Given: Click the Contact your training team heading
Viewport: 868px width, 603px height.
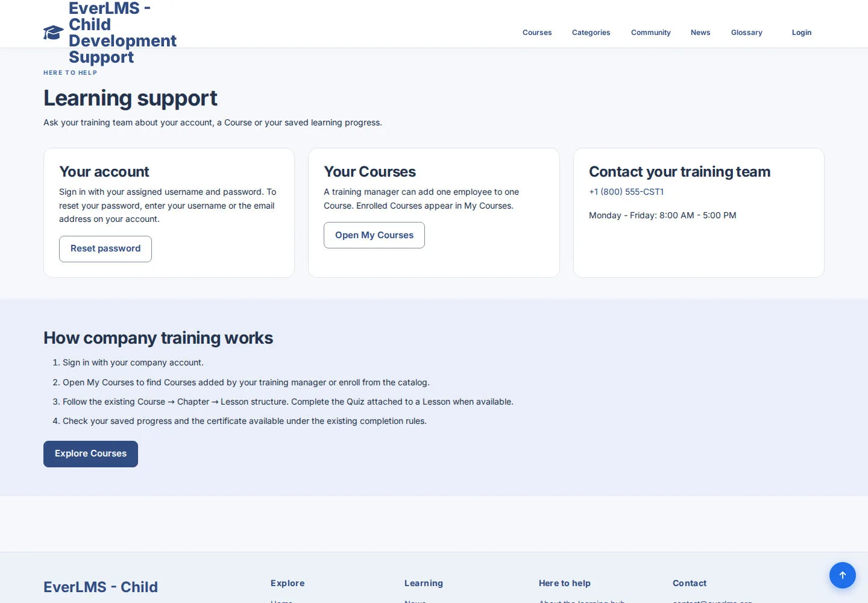Looking at the screenshot, I should pos(679,172).
